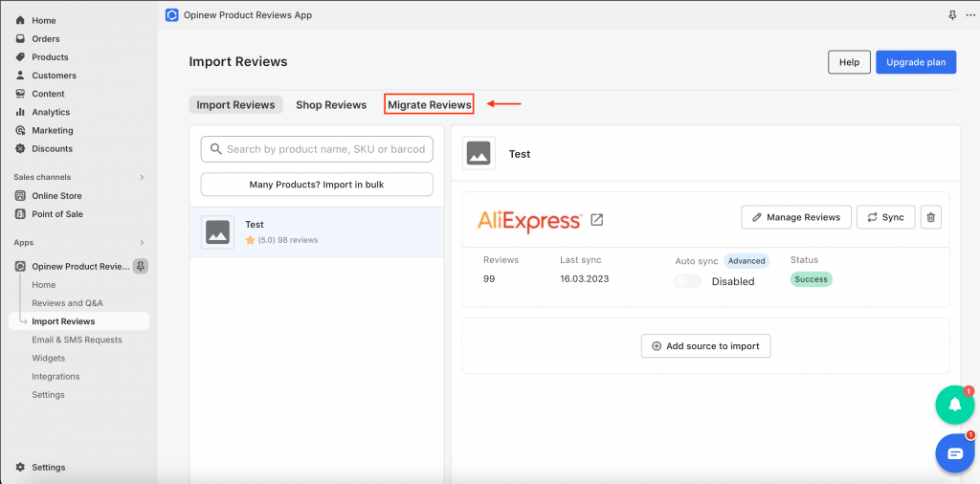Image resolution: width=980 pixels, height=484 pixels.
Task: Open the notifications bell bubble
Action: tap(955, 405)
